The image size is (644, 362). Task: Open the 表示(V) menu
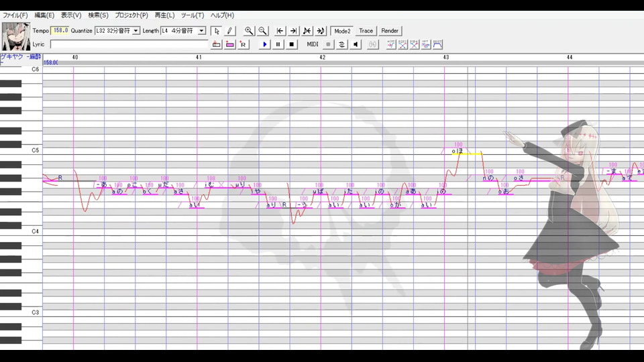[x=71, y=15]
